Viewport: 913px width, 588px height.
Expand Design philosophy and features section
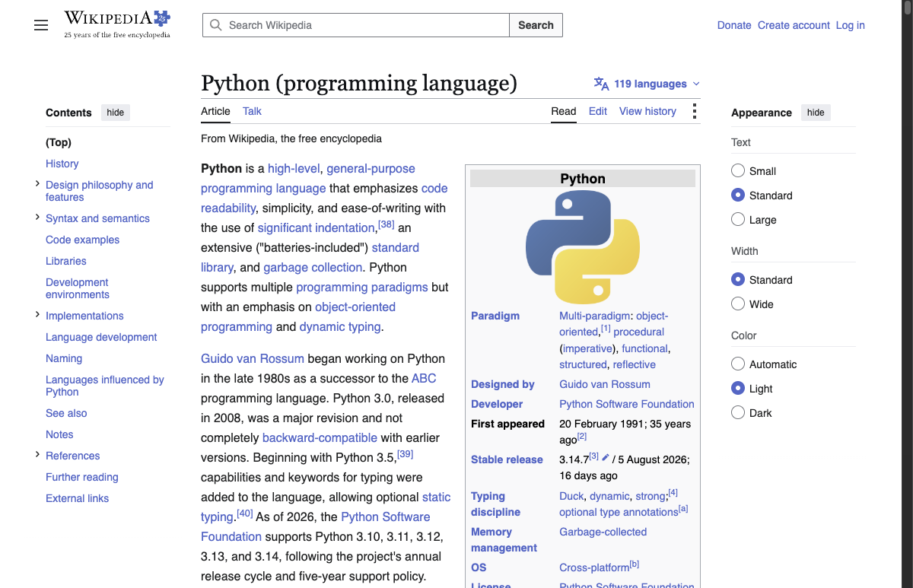click(x=37, y=184)
